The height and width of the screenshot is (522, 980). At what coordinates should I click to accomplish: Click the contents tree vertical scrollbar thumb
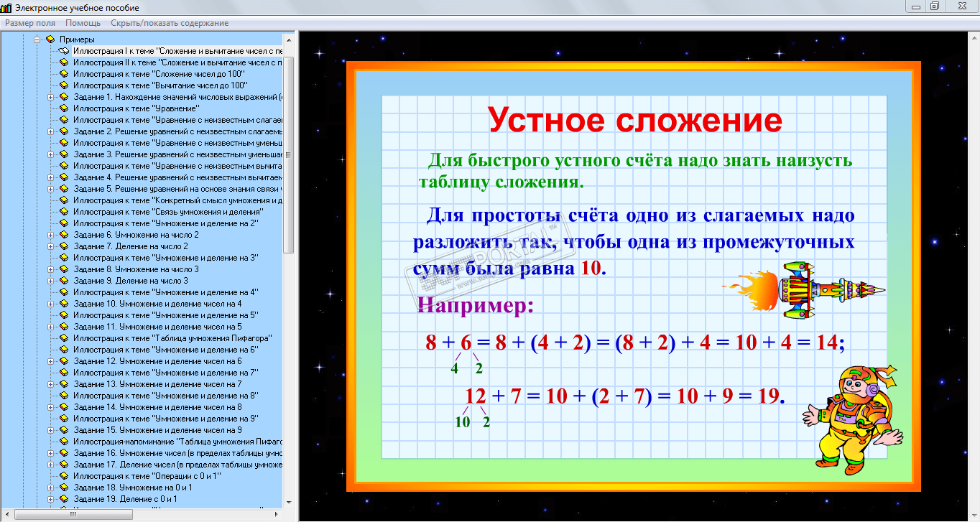289,155
